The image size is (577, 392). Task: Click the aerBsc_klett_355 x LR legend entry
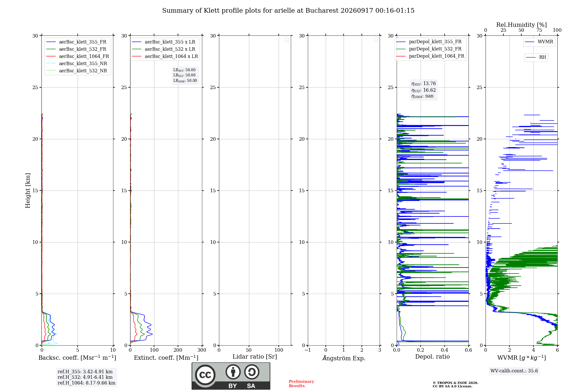point(164,42)
